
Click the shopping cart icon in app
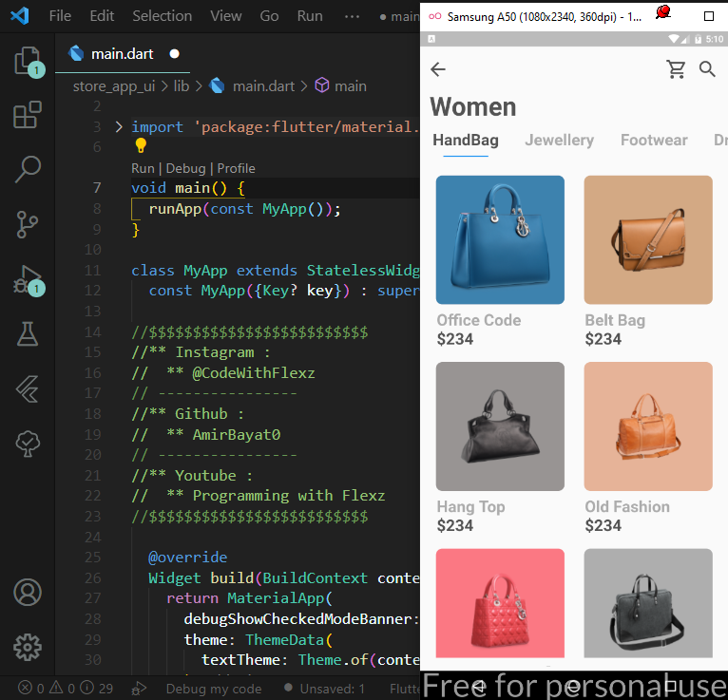pos(676,69)
